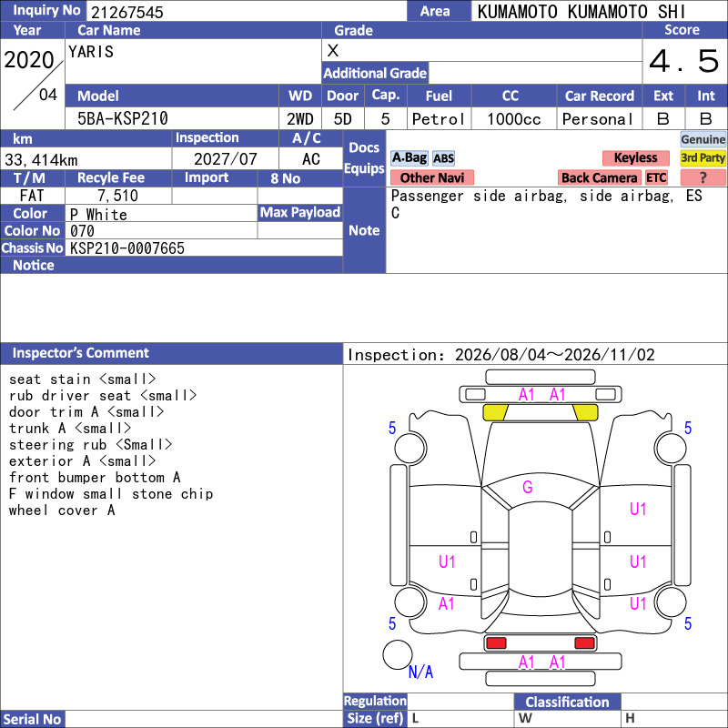Click the 3rd Party yellow tag
The image size is (728, 728).
pyautogui.click(x=703, y=157)
